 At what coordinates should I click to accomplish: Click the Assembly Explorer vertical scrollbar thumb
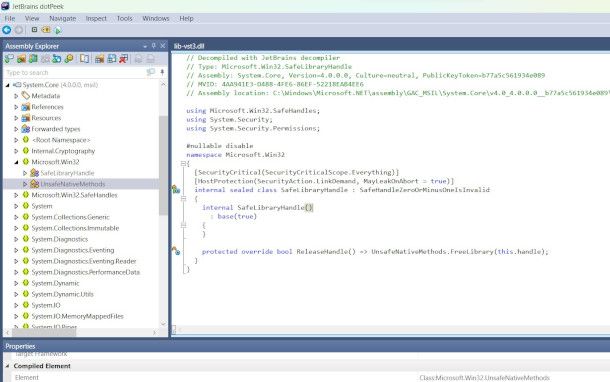(x=163, y=165)
